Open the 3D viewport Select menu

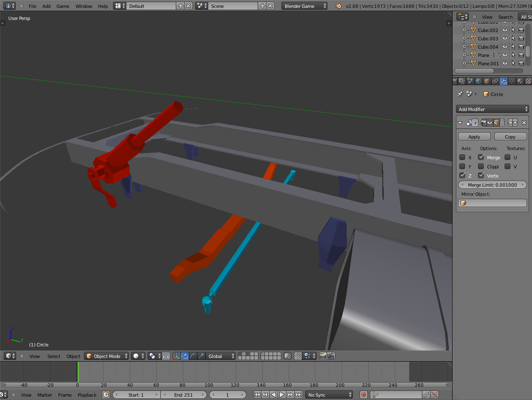(54, 356)
